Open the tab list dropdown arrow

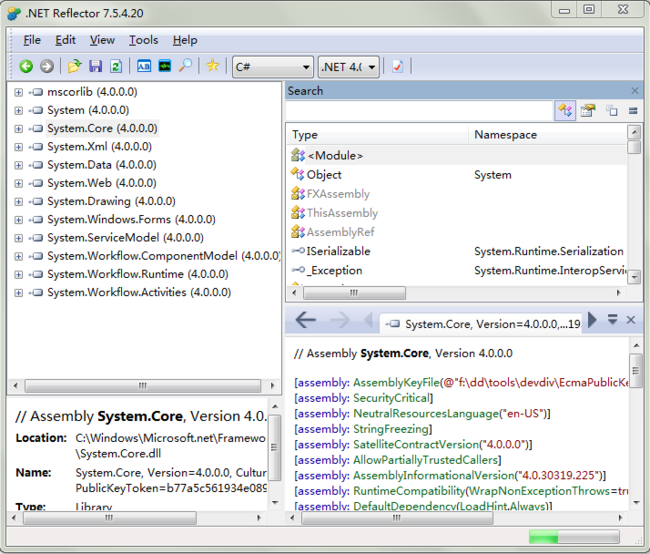(x=612, y=319)
